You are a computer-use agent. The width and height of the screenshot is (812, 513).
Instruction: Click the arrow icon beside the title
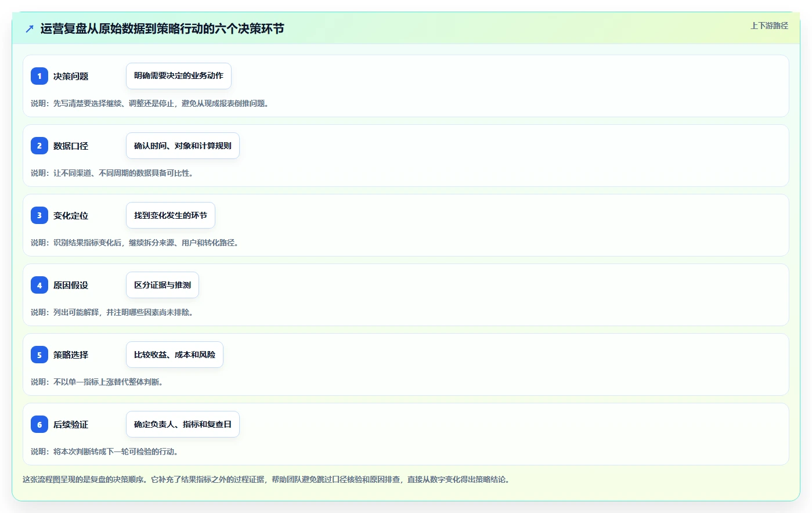[x=30, y=28]
